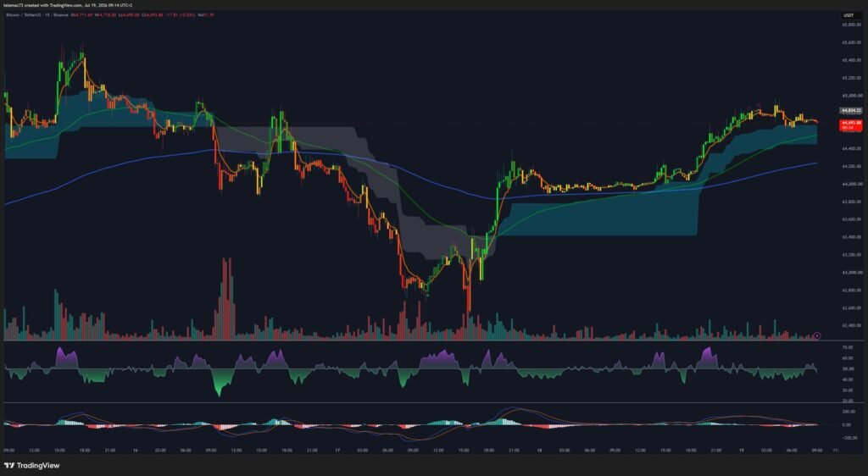Click the 65,400.00 price axis label

tap(851, 59)
